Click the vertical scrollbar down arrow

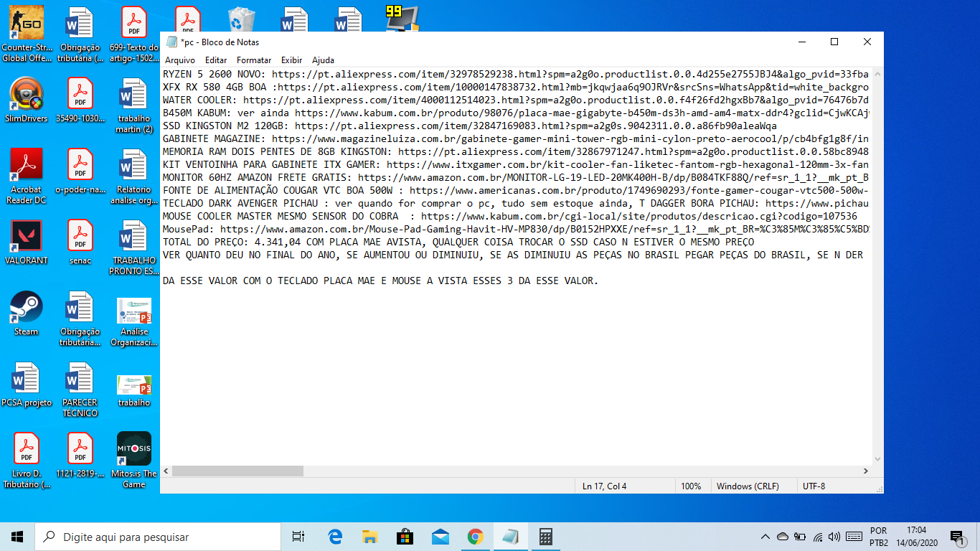tap(877, 459)
